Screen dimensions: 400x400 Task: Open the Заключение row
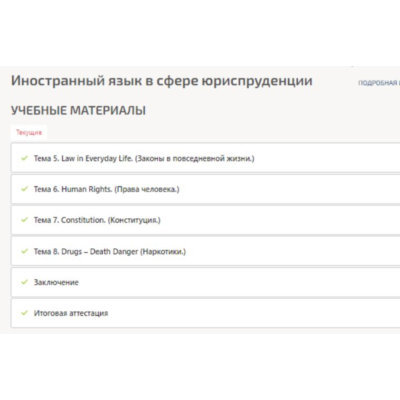pos(206,282)
